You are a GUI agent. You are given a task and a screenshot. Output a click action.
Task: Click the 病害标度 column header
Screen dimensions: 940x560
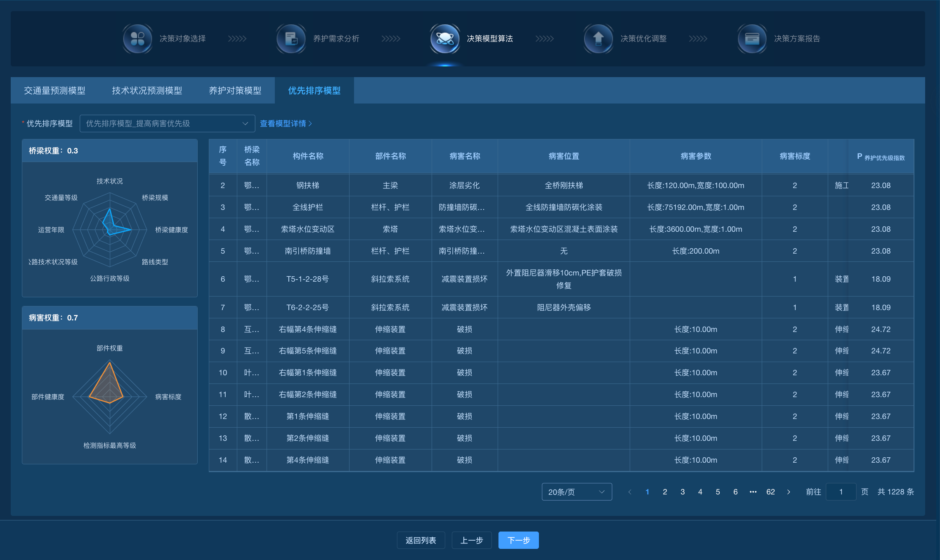click(x=795, y=156)
